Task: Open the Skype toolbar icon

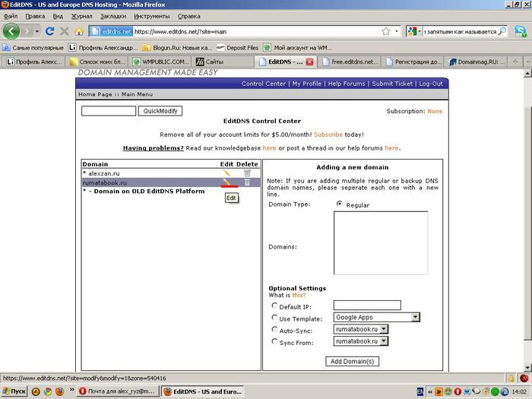Action: coord(521,32)
